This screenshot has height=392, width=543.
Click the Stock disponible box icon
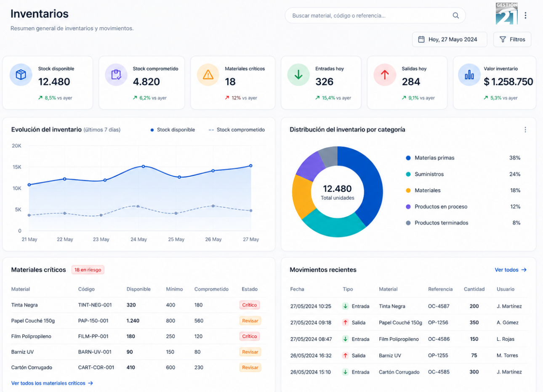tap(21, 75)
